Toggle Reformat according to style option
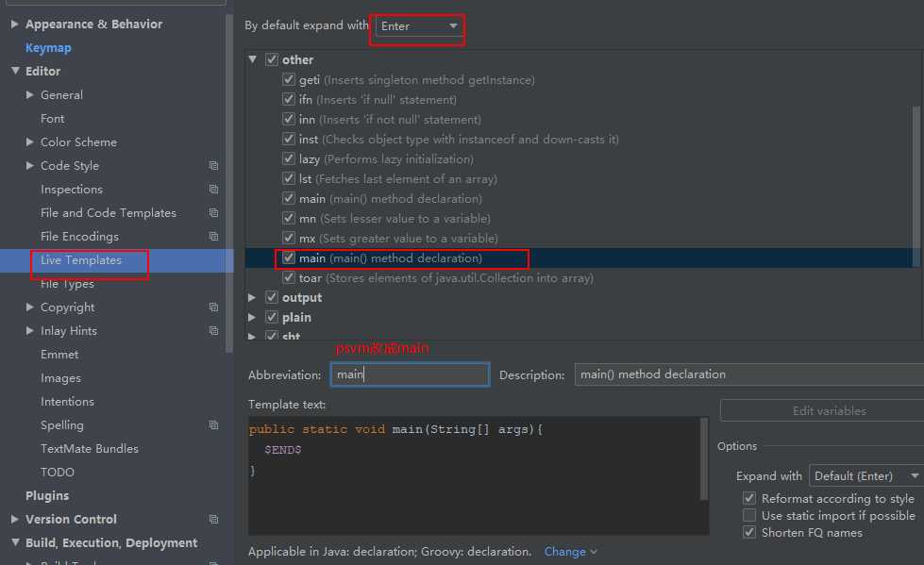Image resolution: width=924 pixels, height=565 pixels. pyautogui.click(x=749, y=498)
